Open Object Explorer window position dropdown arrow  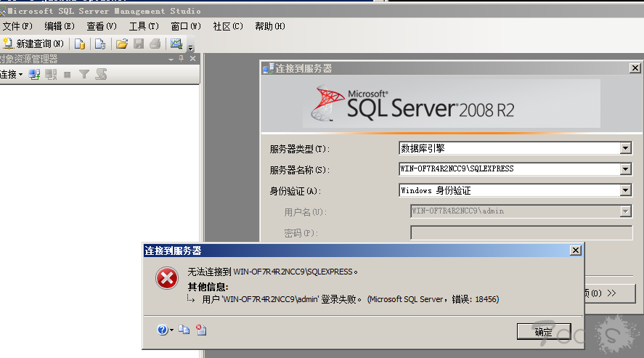[171, 60]
